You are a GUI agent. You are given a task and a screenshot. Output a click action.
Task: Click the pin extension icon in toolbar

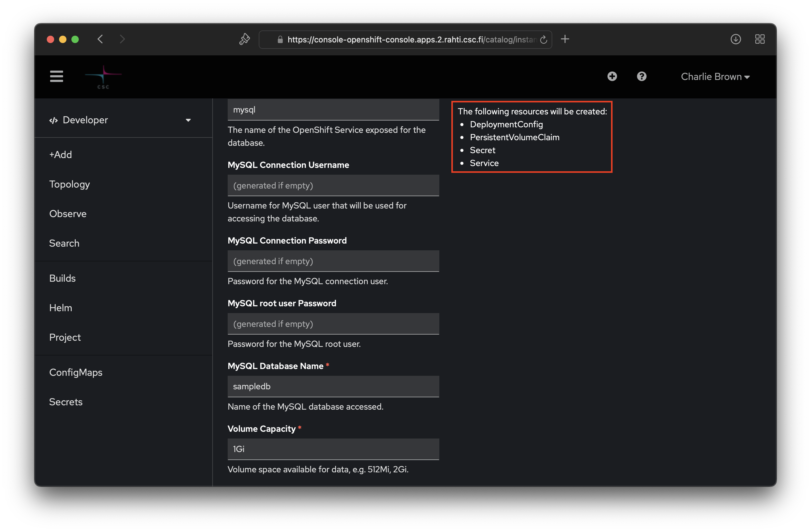244,39
